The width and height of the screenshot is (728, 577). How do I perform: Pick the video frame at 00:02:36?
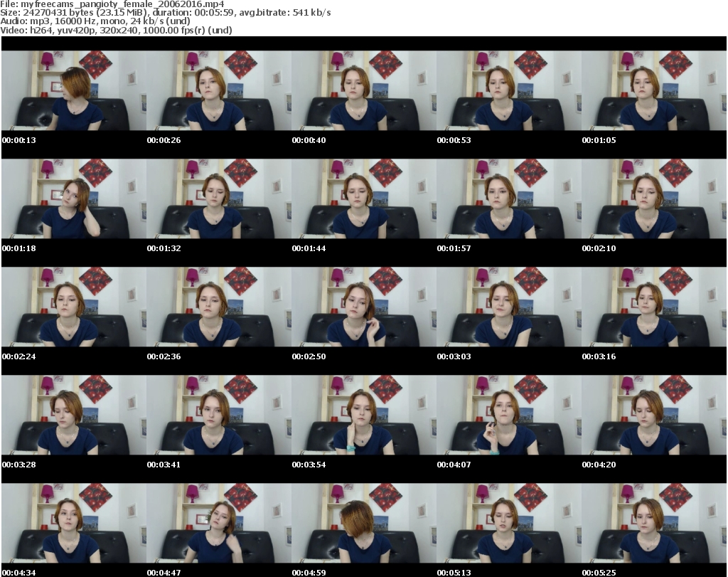pos(219,307)
